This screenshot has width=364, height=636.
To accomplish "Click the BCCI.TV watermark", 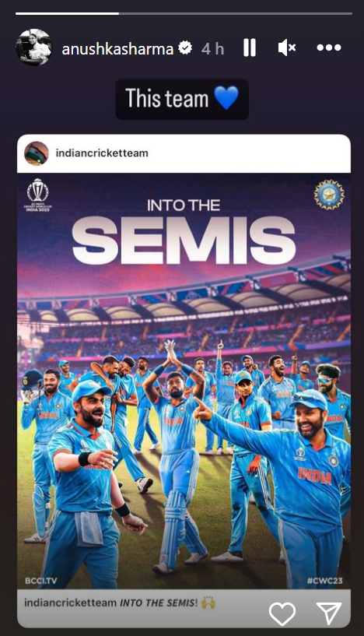I will [x=41, y=581].
